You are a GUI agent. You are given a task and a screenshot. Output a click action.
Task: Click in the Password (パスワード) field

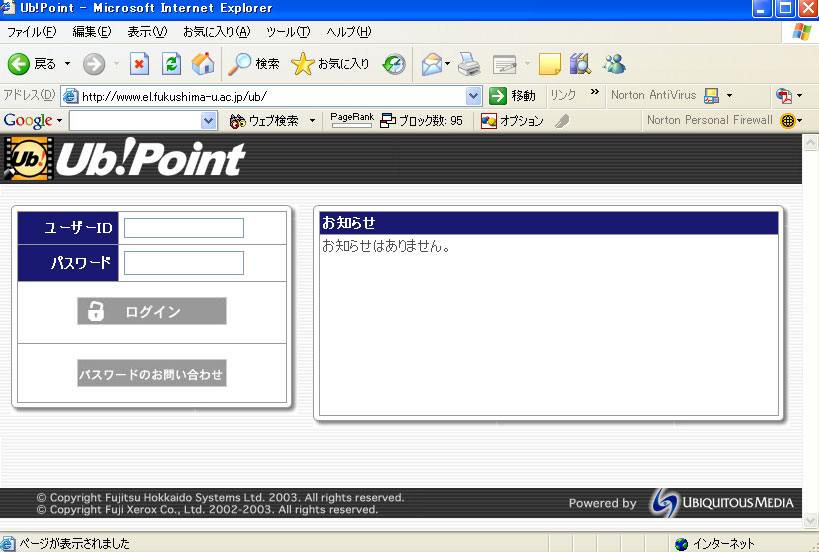point(184,263)
